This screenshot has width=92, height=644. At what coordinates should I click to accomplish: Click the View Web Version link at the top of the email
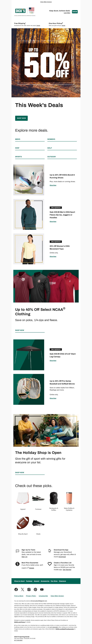[46, 2]
